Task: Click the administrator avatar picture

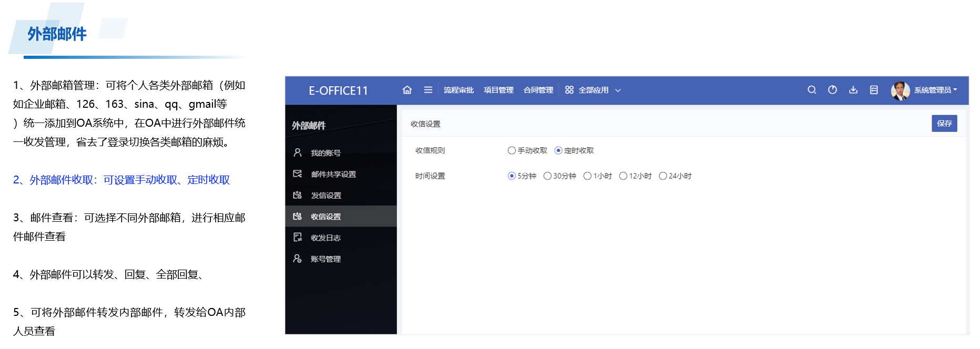Action: point(900,90)
